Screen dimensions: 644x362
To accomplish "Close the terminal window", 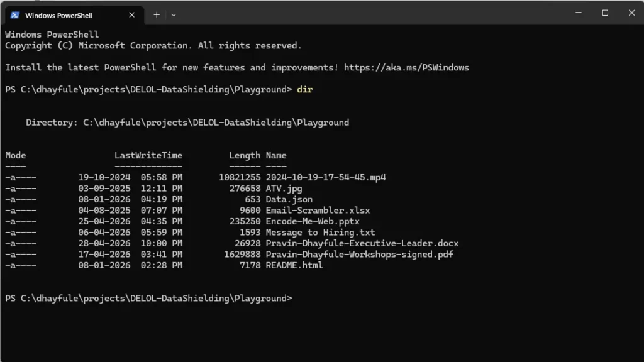I will pyautogui.click(x=631, y=13).
